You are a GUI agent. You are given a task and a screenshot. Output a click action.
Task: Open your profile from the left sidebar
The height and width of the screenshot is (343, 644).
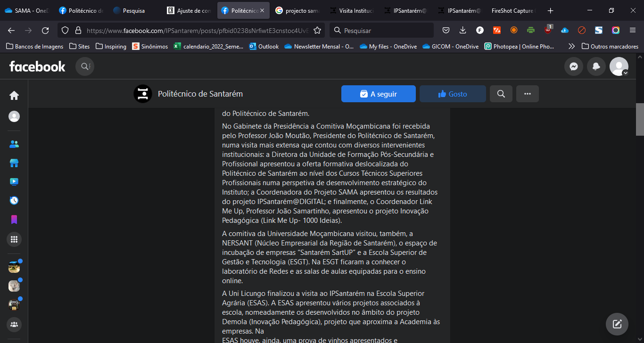coord(14,116)
